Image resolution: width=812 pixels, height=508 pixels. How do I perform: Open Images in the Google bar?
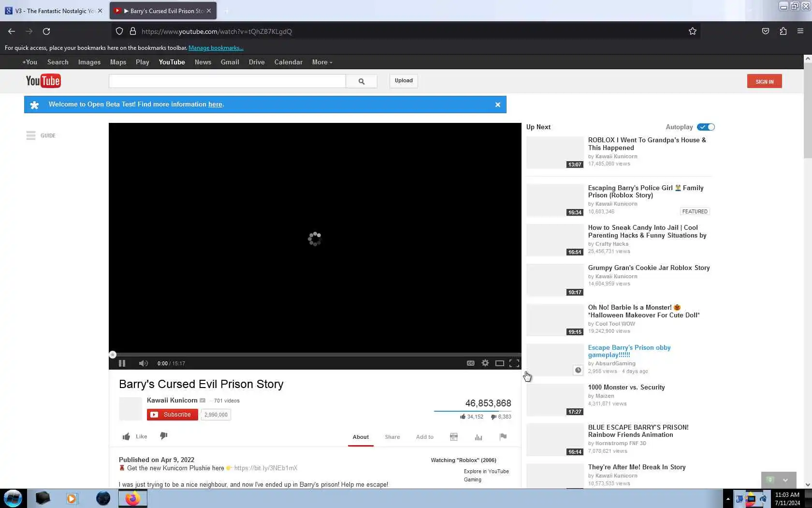pos(89,62)
